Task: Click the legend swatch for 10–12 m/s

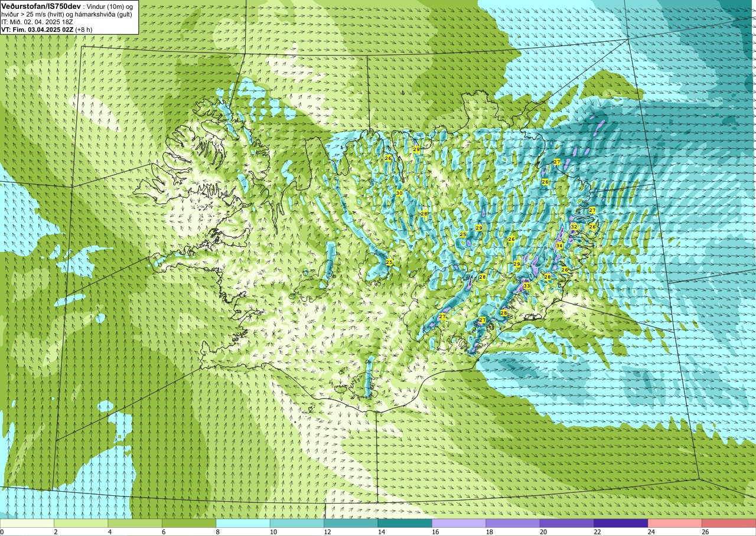Action: click(x=297, y=523)
